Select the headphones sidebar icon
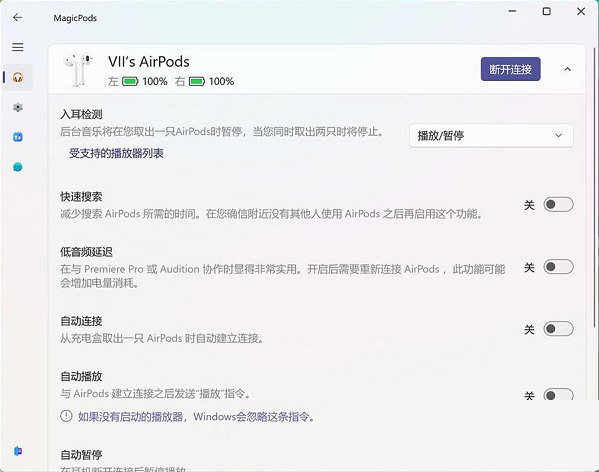The height and width of the screenshot is (472, 599). tap(18, 77)
